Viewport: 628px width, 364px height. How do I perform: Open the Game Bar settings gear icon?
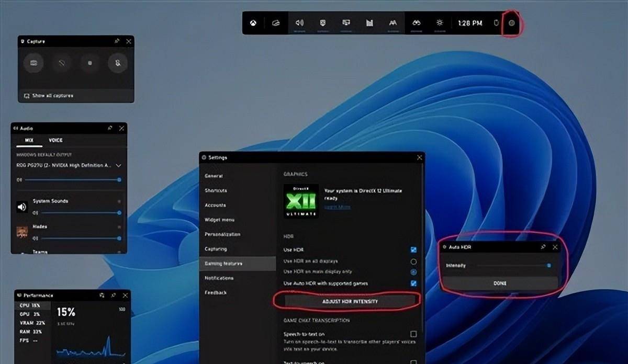(512, 23)
